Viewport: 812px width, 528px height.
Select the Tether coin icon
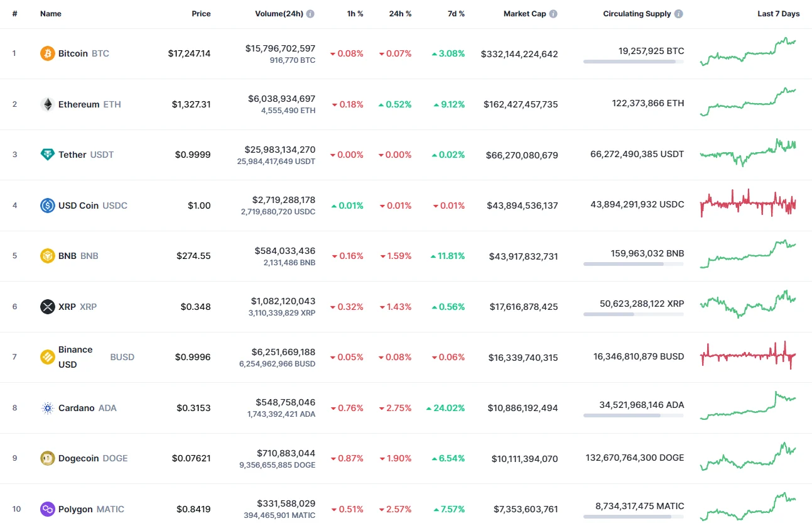tap(48, 155)
